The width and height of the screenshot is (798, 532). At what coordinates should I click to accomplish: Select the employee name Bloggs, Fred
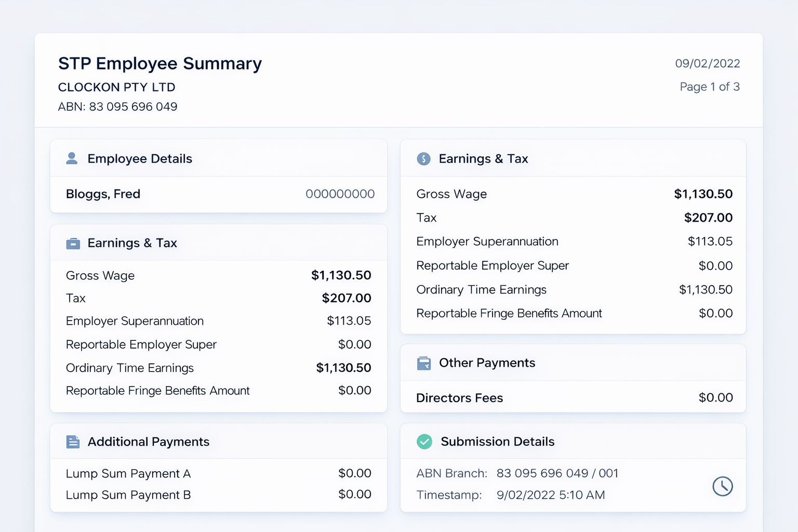coord(103,194)
